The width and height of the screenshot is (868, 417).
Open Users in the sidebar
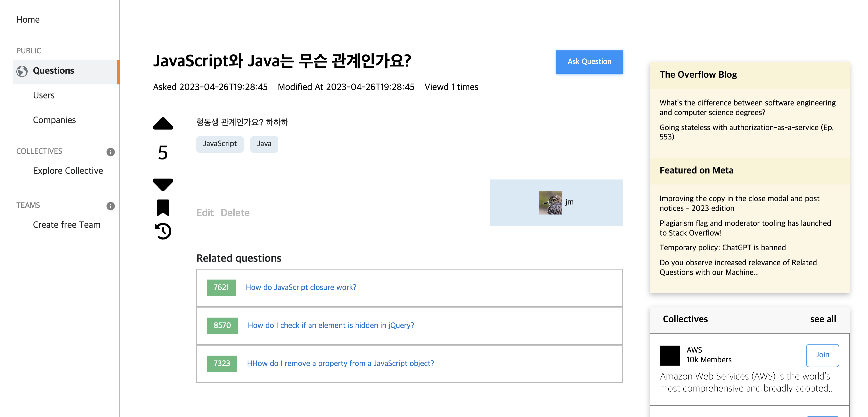(44, 95)
